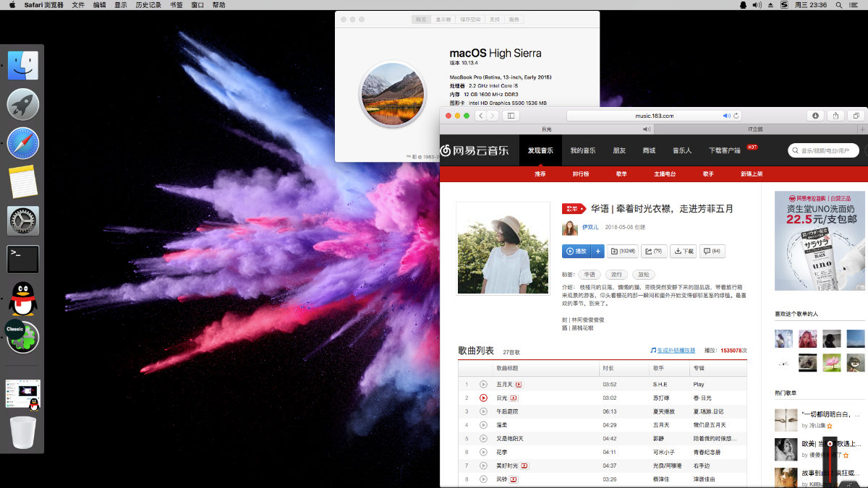Show all tabs overview button
This screenshot has height=488, width=868.
pos(856,116)
